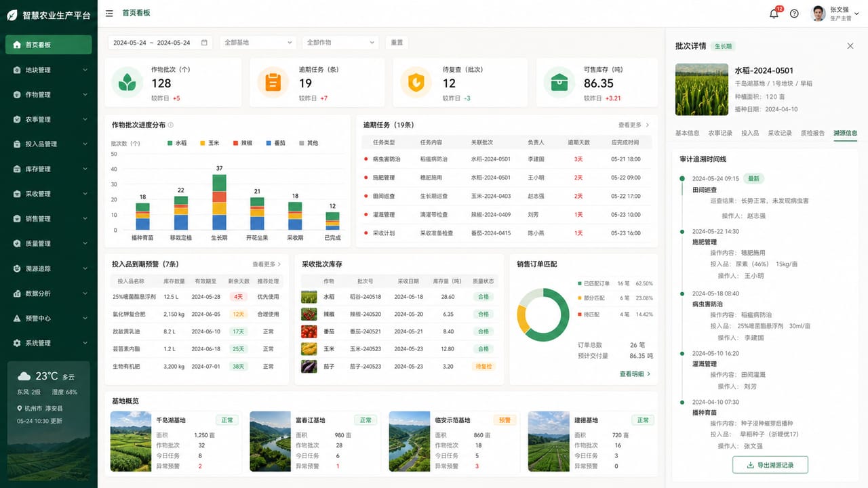This screenshot has height=488, width=868.
Task: Click the 病虫害防治 row in 逾期任务
Action: tap(507, 159)
